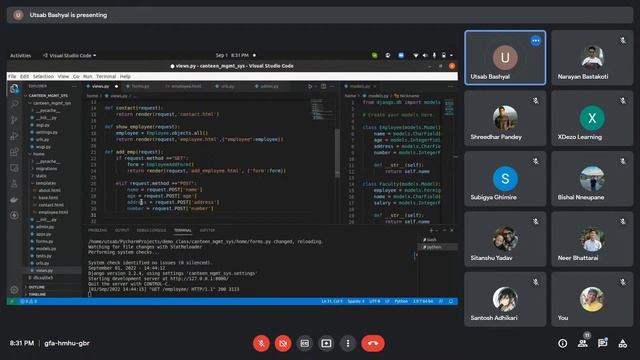The height and width of the screenshot is (360, 640).
Task: Turn on the camera in the Meet controls
Action: 283,343
